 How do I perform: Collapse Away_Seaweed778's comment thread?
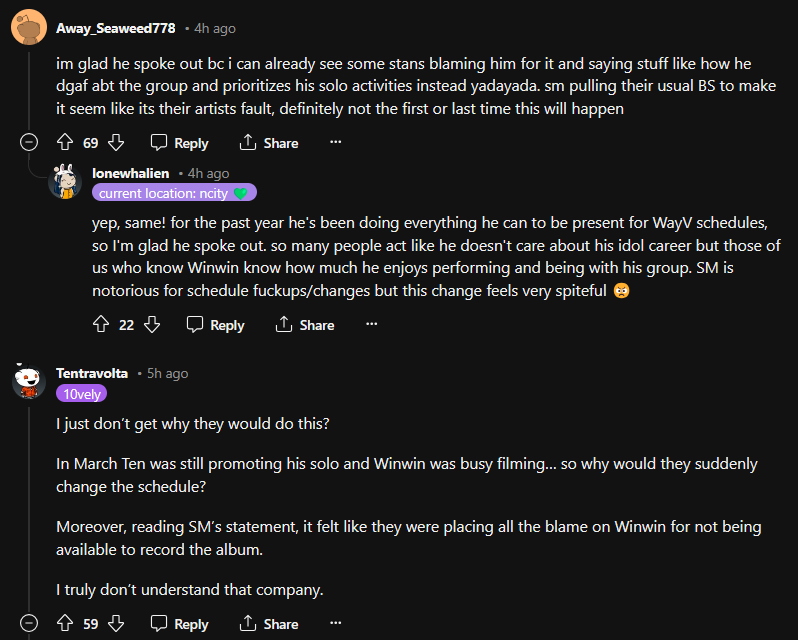pyautogui.click(x=28, y=143)
